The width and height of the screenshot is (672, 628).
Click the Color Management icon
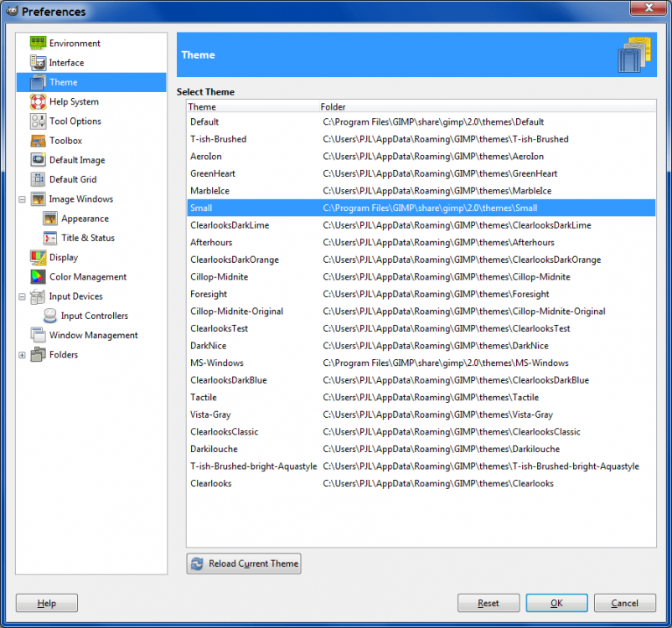click(x=39, y=277)
